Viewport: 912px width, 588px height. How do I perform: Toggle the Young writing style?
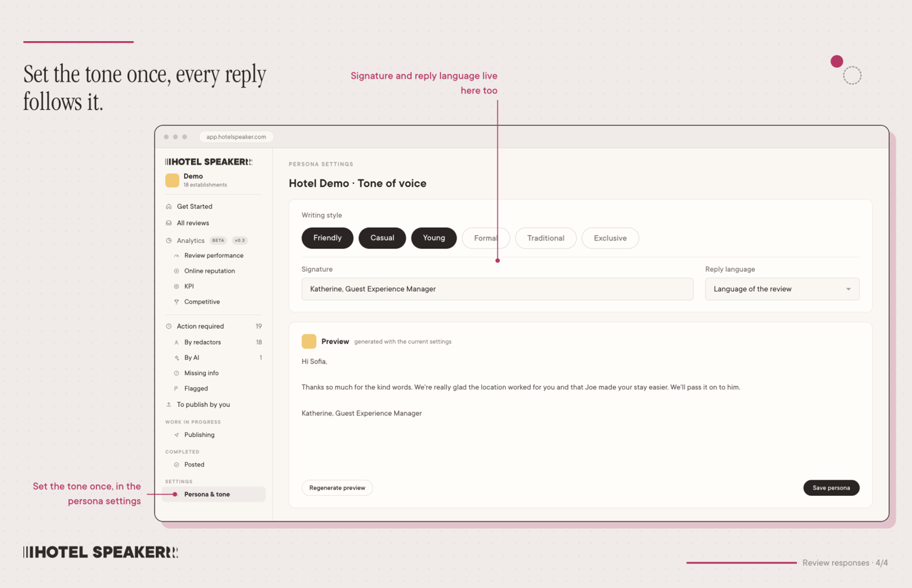434,238
